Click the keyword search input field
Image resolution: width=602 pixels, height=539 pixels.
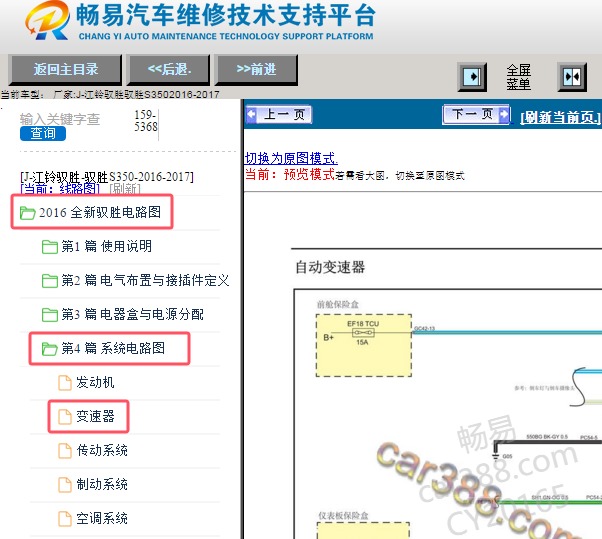pyautogui.click(x=60, y=119)
